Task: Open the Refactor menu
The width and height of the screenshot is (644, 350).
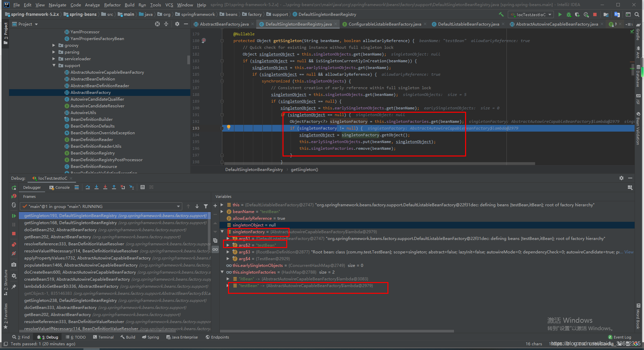Action: tap(112, 5)
